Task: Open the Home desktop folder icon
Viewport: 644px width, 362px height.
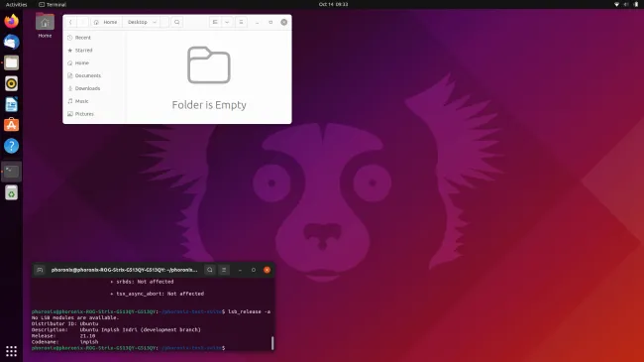Action: [45, 25]
